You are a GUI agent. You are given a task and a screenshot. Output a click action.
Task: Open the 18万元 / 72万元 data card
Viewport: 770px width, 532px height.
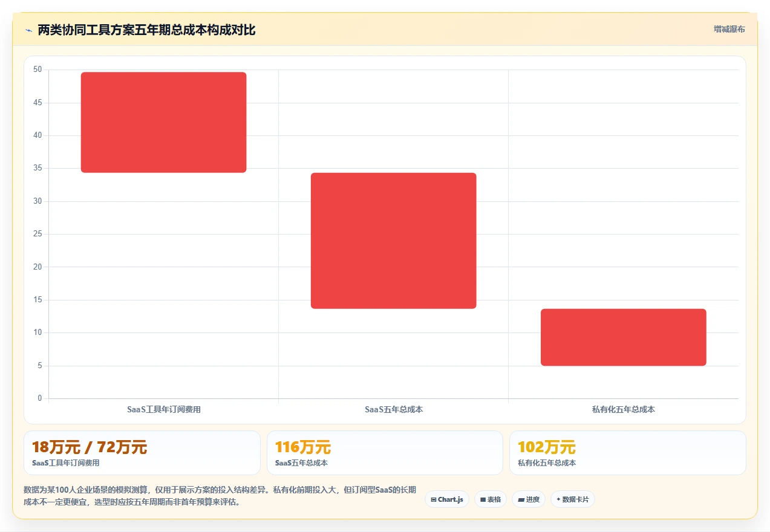coord(142,453)
